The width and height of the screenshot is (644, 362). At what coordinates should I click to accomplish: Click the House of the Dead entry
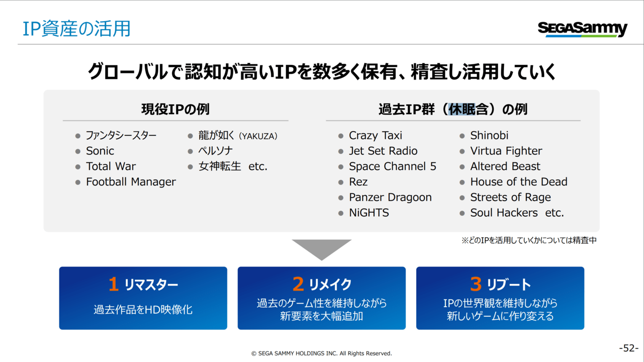point(519,182)
